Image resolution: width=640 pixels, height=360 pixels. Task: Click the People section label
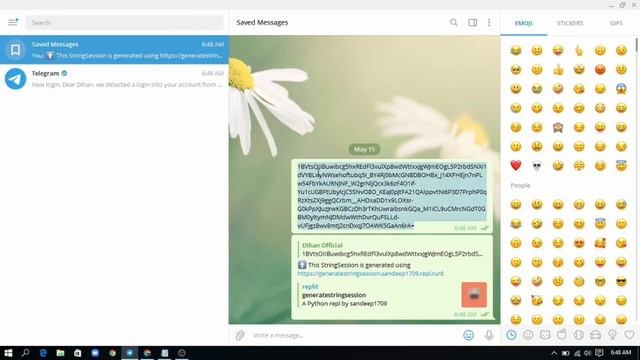click(520, 185)
